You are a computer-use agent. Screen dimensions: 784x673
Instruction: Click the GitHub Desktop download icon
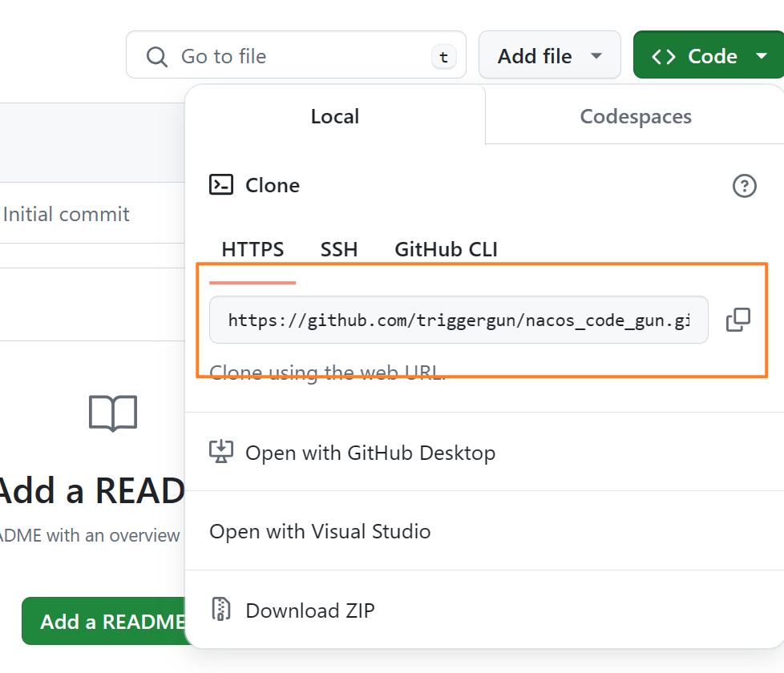click(221, 453)
